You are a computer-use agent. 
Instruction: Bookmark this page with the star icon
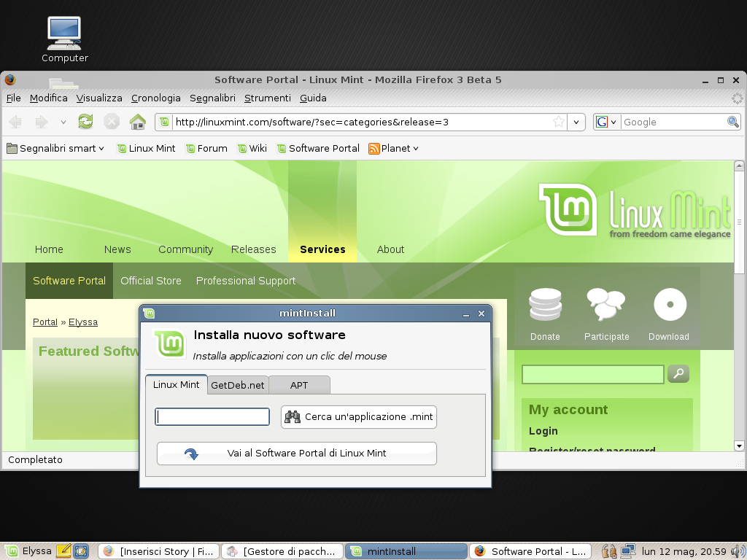pyautogui.click(x=559, y=122)
